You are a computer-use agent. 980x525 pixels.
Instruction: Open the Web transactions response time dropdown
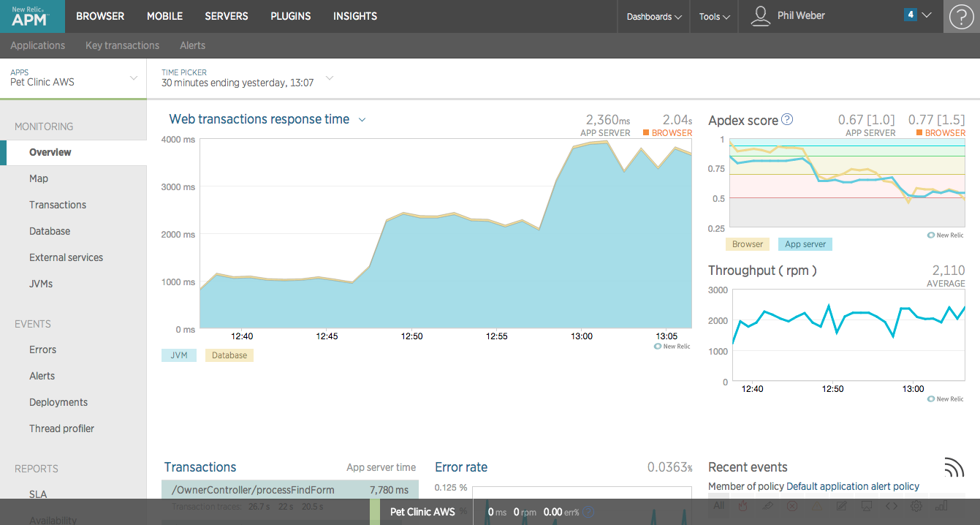point(362,120)
